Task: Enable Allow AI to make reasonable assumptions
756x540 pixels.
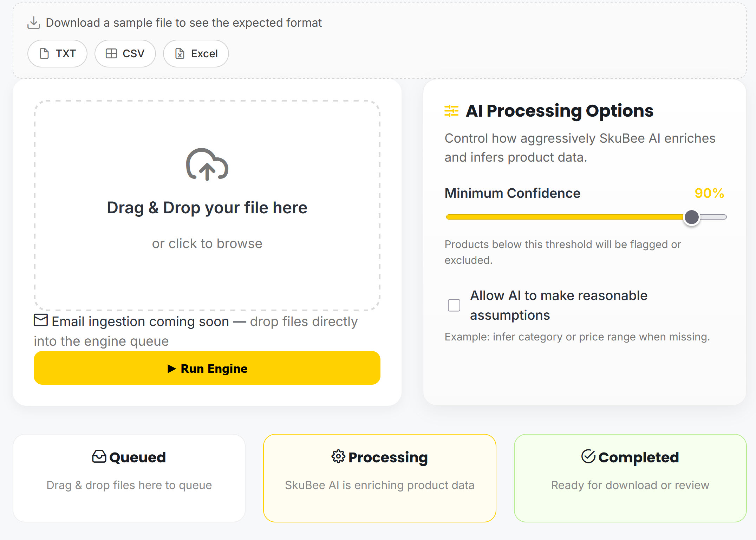Action: pos(454,305)
